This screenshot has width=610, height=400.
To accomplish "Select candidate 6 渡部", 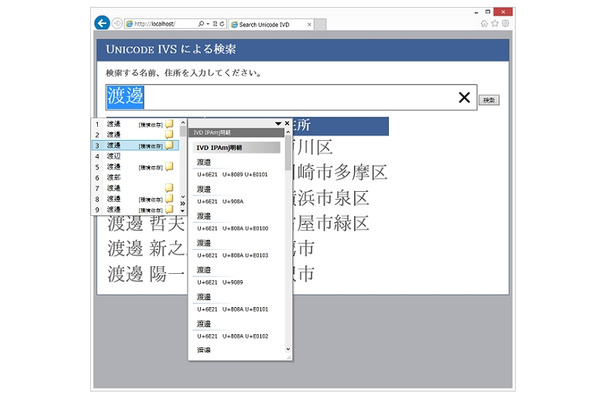I will 136,177.
